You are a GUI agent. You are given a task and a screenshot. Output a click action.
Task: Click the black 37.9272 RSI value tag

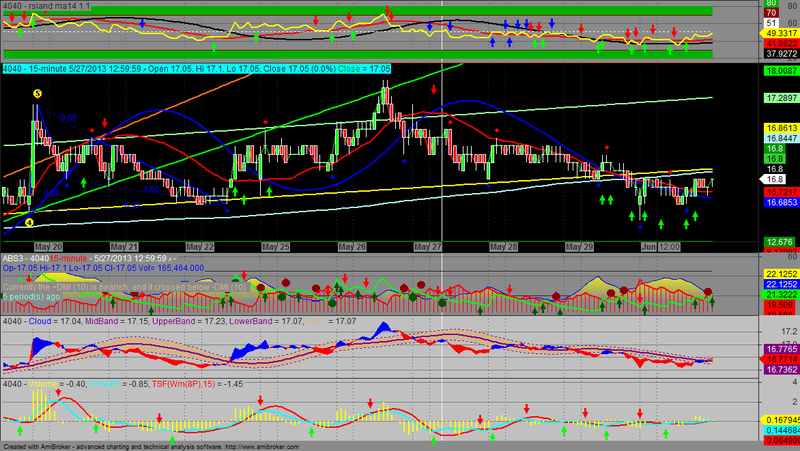781,54
